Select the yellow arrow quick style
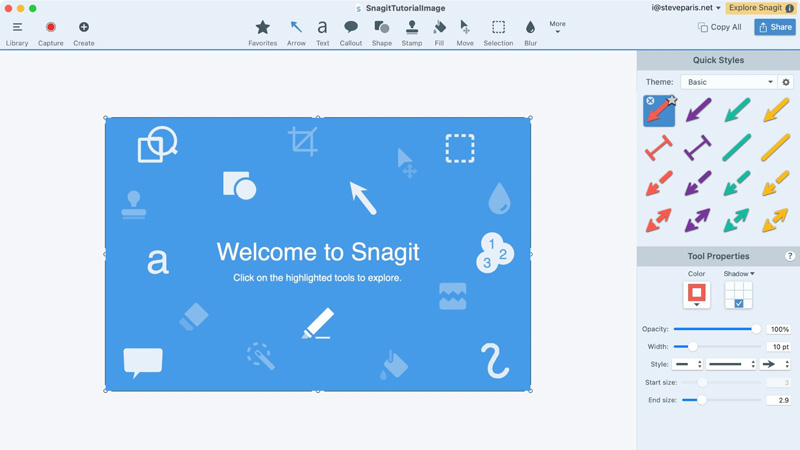Viewport: 800px width, 450px height. tap(776, 110)
